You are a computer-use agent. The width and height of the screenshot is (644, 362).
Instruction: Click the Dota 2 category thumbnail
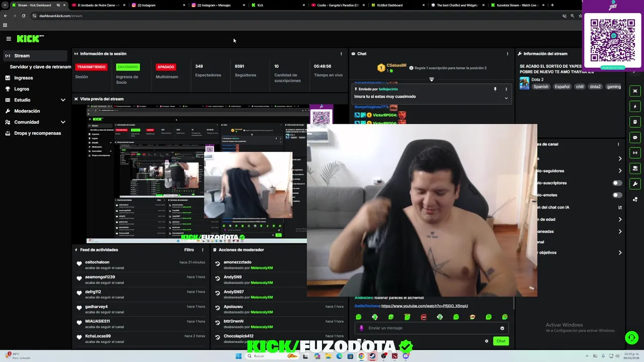(x=524, y=83)
